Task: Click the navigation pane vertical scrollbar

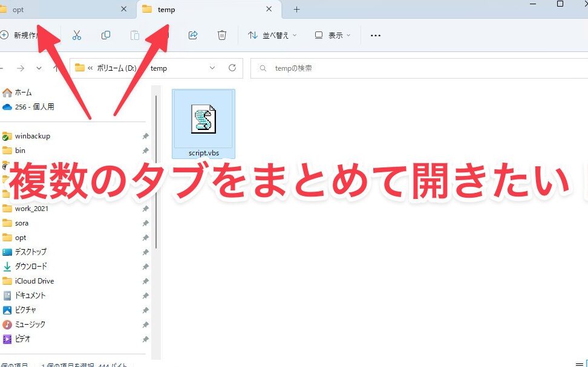Action: [156, 181]
